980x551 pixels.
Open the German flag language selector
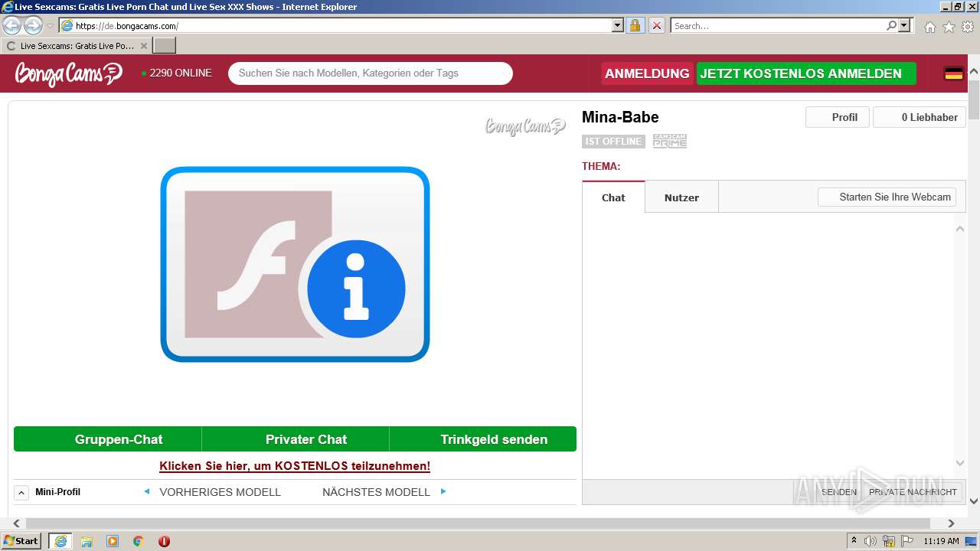(x=953, y=73)
